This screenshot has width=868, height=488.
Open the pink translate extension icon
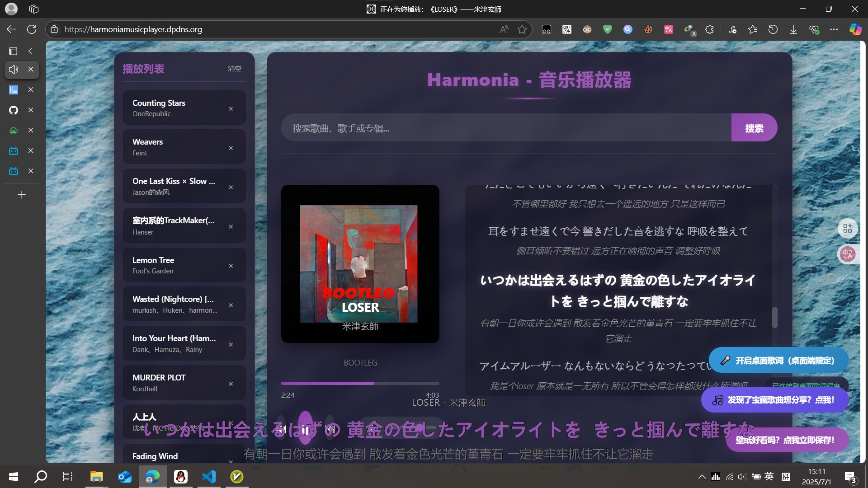(668, 29)
